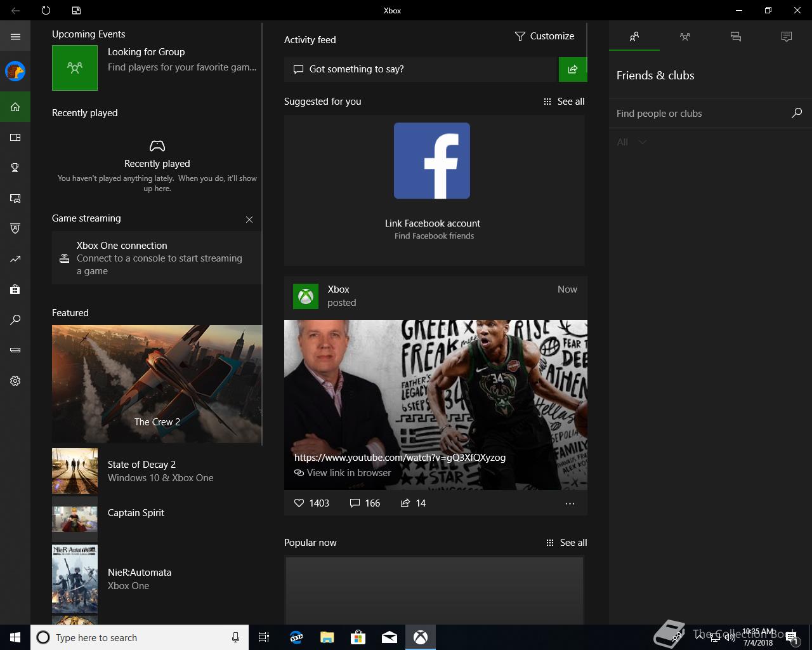Switch to the Friends tab icon
Screen dimensions: 812x650
coord(634,37)
